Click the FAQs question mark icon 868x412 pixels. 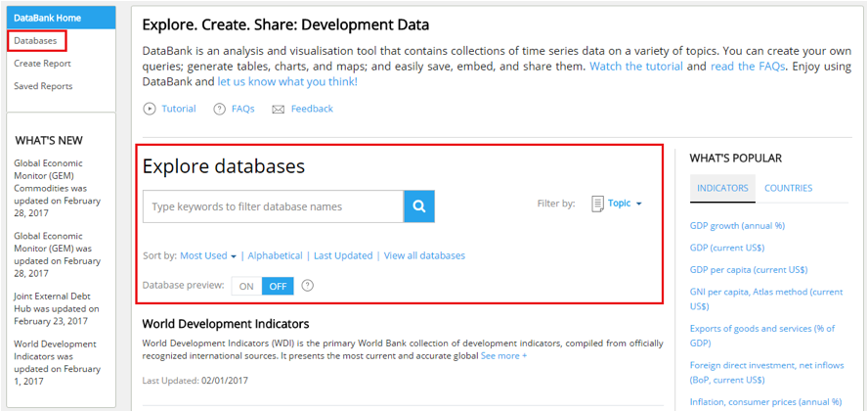220,109
